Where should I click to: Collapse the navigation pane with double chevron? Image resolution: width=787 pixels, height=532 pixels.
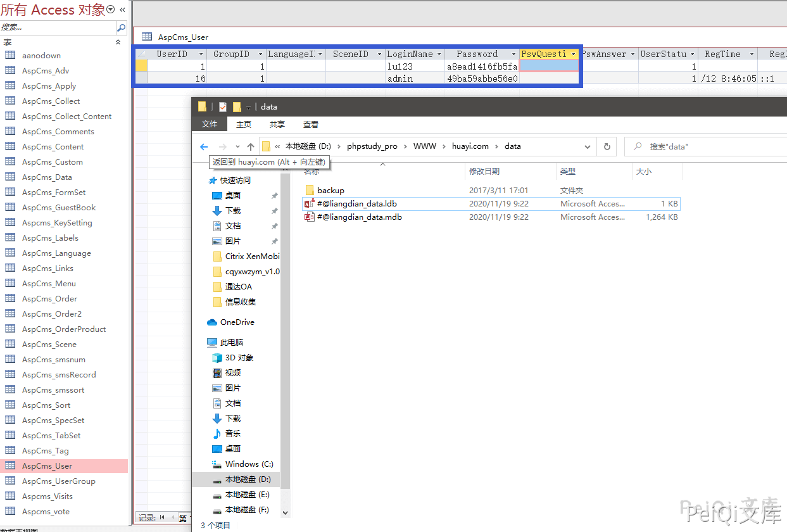(x=122, y=9)
